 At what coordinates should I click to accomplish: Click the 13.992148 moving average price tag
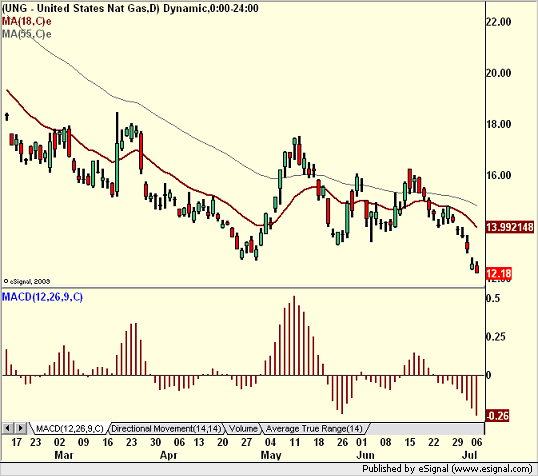point(510,227)
